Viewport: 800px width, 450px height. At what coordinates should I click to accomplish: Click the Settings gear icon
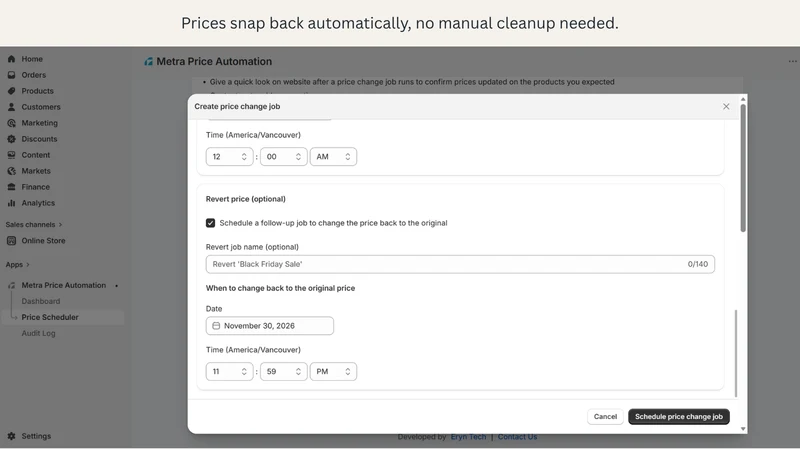11,436
